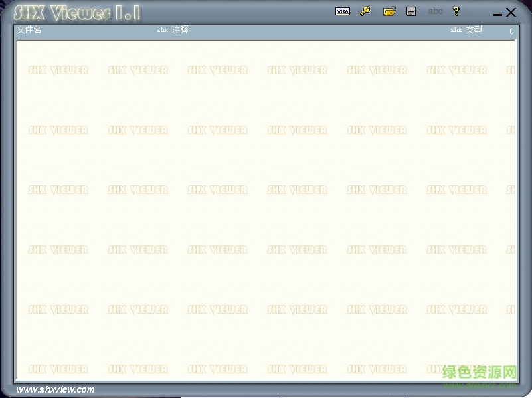Sort by the 文件名 column header
The width and height of the screenshot is (532, 398).
tap(29, 30)
